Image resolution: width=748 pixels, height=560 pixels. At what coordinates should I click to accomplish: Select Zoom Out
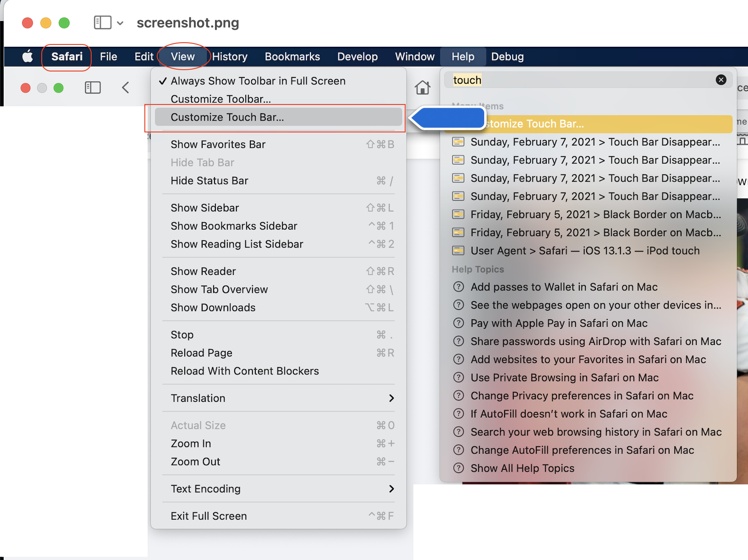click(278, 461)
